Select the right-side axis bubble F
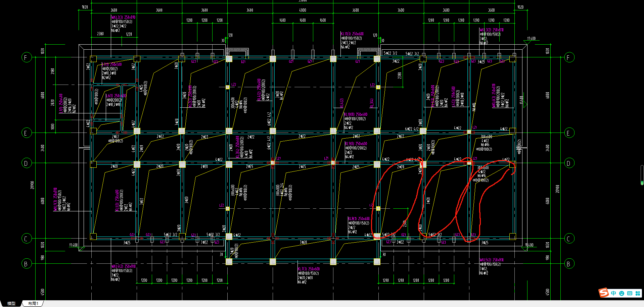Viewport: 644px width, 307px height. 569,57
